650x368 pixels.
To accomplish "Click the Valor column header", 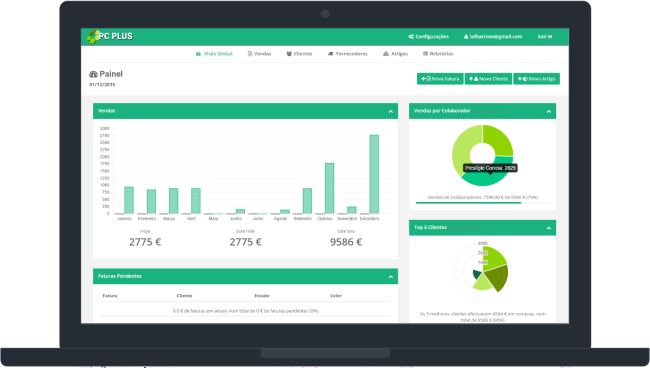I will [335, 296].
